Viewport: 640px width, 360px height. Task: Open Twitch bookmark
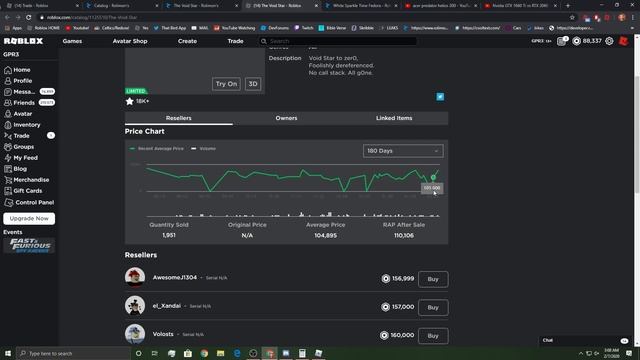point(304,28)
